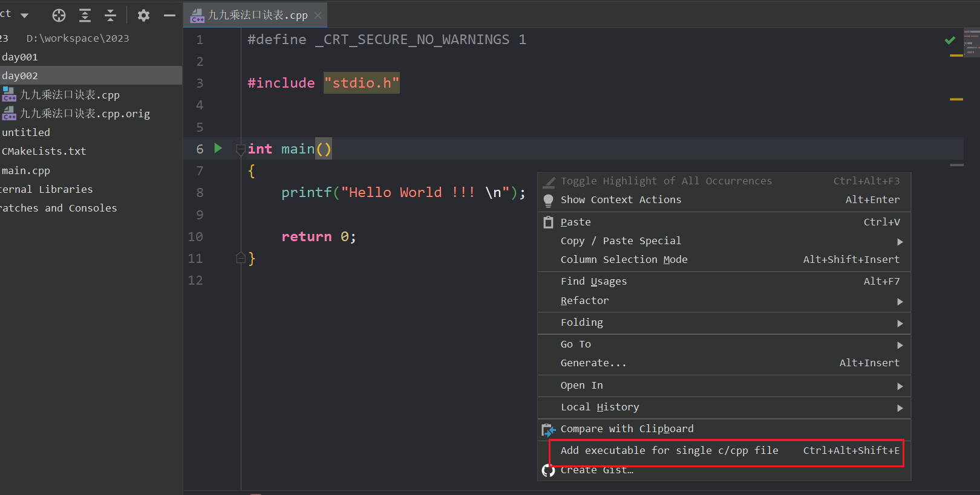Click GitHub icon next to Create Gist
980x495 pixels.
(x=548, y=470)
